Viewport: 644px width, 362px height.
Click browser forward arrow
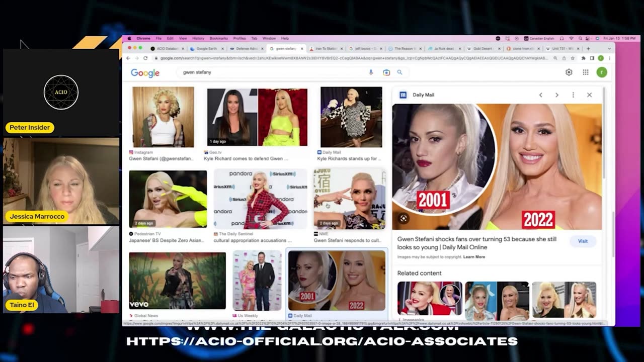click(137, 58)
